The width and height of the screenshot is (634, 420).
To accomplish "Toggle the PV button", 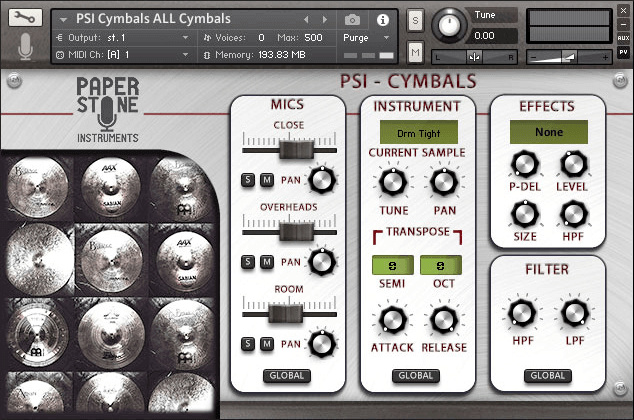I will [x=623, y=53].
